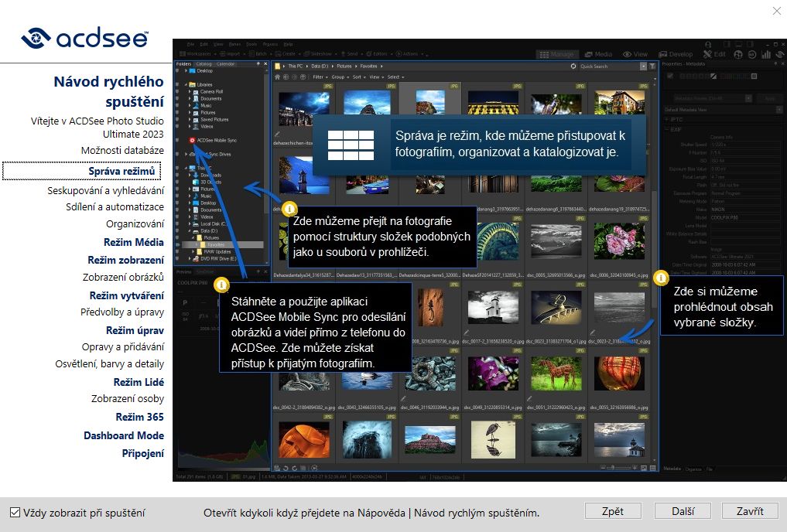Image resolution: width=787 pixels, height=532 pixels.
Task: Go to the Možnosti databáze section
Action: tap(122, 151)
